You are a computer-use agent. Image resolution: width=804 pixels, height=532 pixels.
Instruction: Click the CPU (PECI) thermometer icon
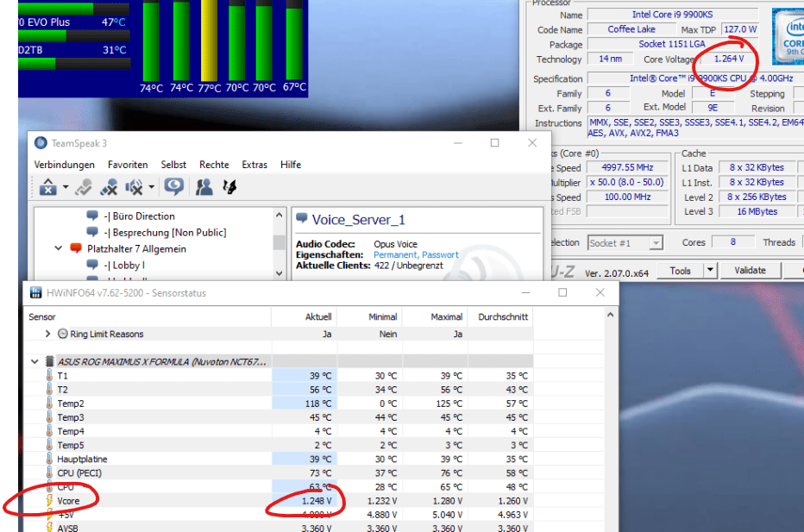pyautogui.click(x=49, y=472)
